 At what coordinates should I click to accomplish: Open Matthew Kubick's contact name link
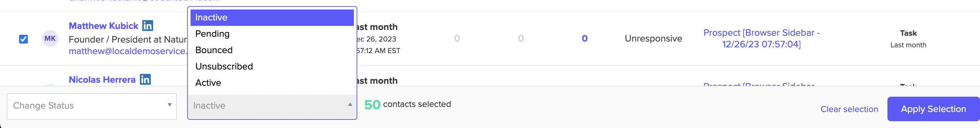click(x=103, y=26)
